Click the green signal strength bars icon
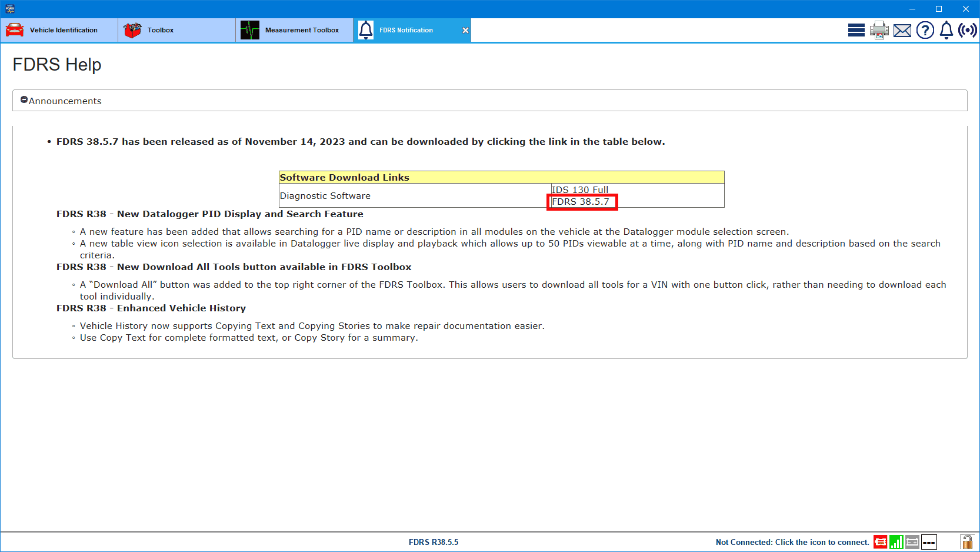Viewport: 980px width, 552px height. 896,542
